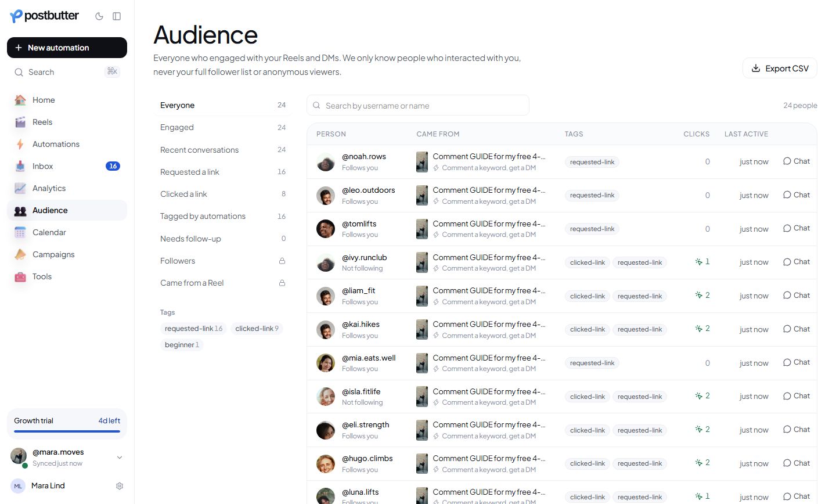
Task: Chat with @ivy.runclub
Action: pyautogui.click(x=797, y=262)
